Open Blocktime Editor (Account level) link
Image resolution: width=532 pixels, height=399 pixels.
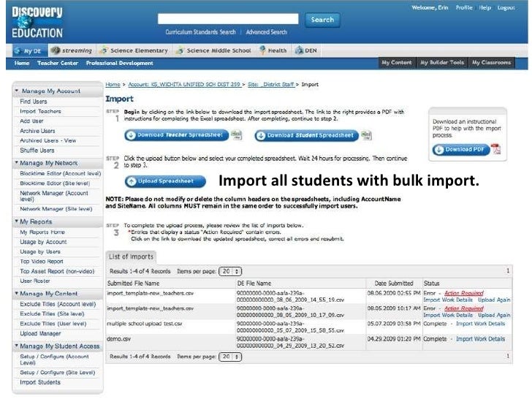tap(61, 173)
